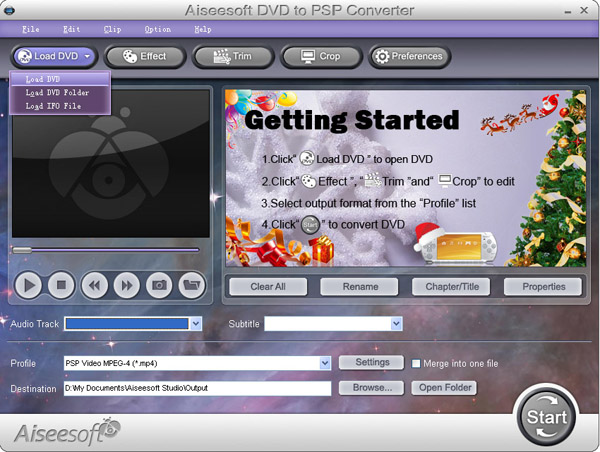Click in the Destination path field
Image resolution: width=600 pixels, height=452 pixels.
(197, 388)
